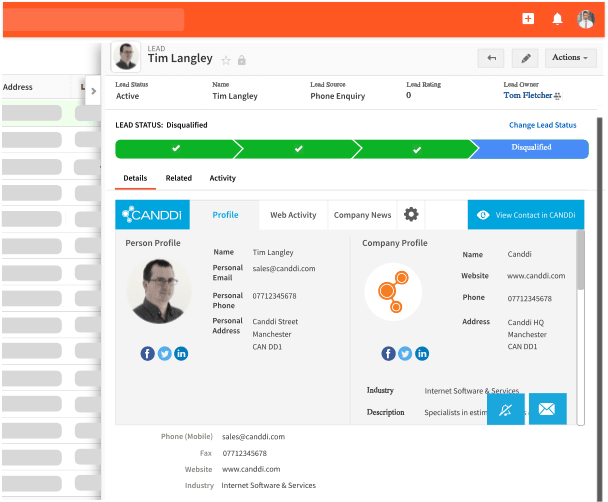This screenshot has height=502, width=608.
Task: Click the Canddi company logo image
Action: 393,292
